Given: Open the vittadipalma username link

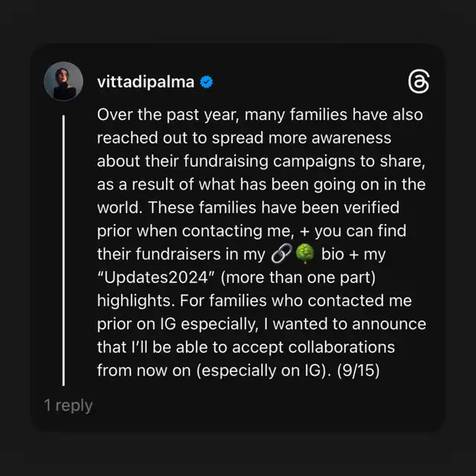Looking at the screenshot, I should (146, 82).
